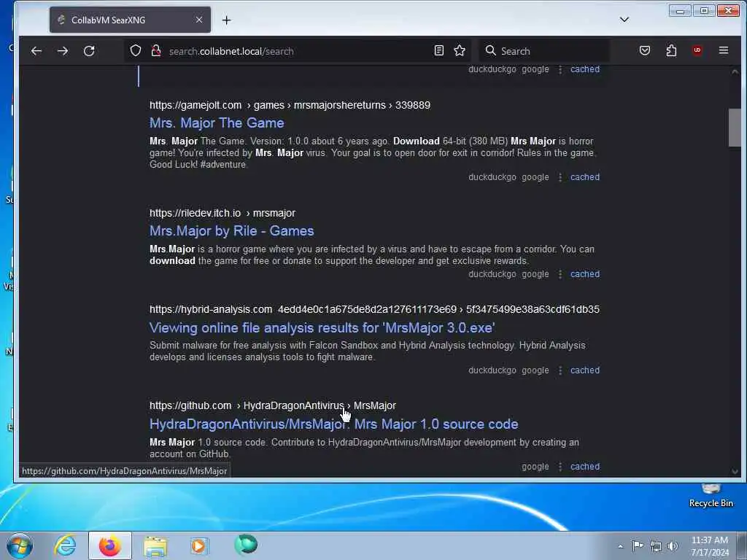Toggle reader view in address bar
This screenshot has height=560, width=747.
click(x=438, y=50)
